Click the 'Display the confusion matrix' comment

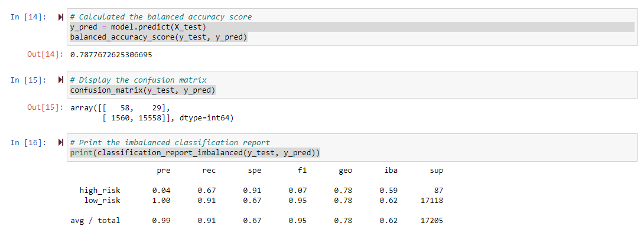138,80
